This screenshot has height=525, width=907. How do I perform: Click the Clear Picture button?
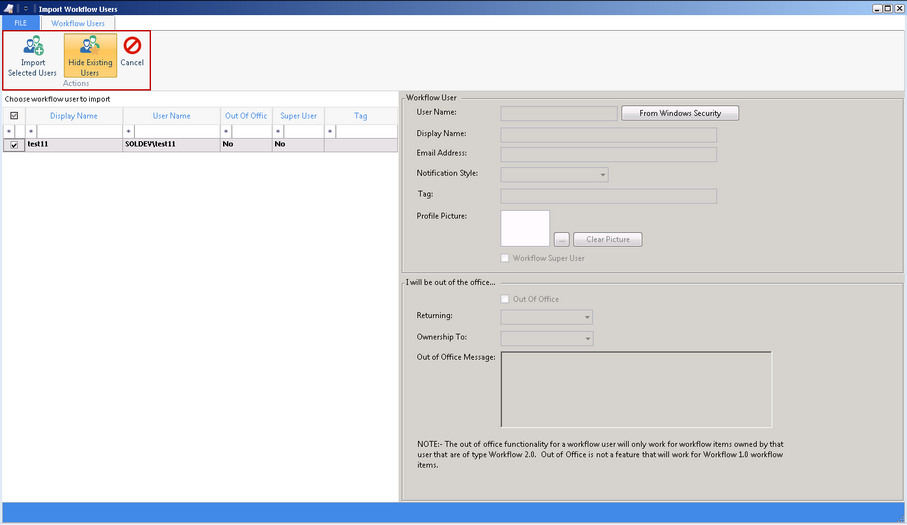tap(607, 239)
